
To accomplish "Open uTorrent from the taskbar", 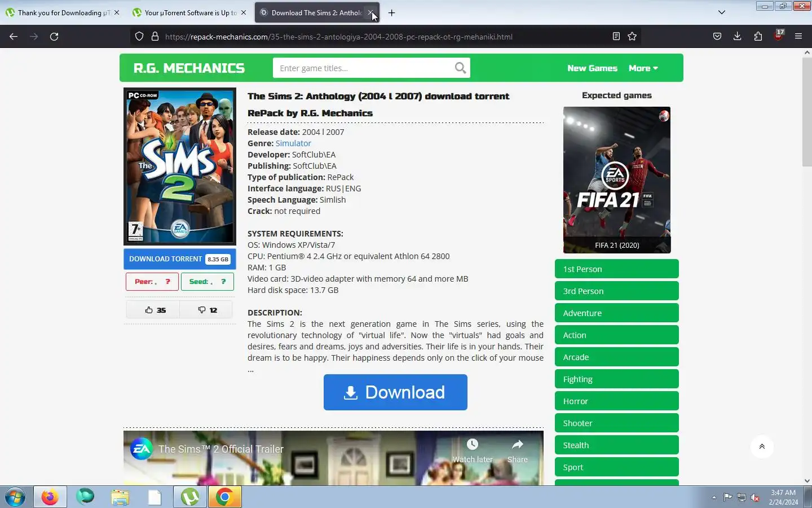I will point(189,497).
